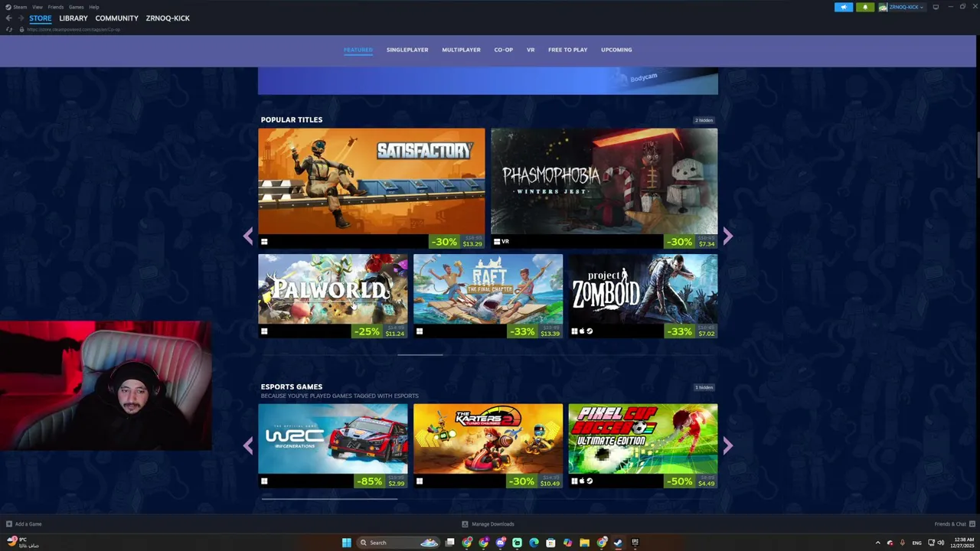Show next Esports Games page

pos(727,445)
